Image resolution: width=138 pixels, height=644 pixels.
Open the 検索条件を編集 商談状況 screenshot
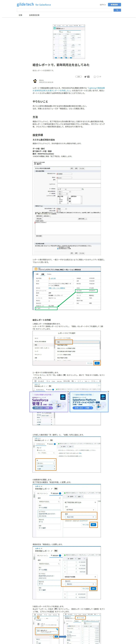click(67, 573)
